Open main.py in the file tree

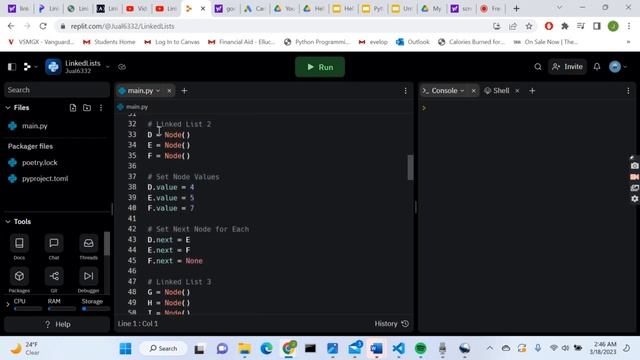(34, 126)
